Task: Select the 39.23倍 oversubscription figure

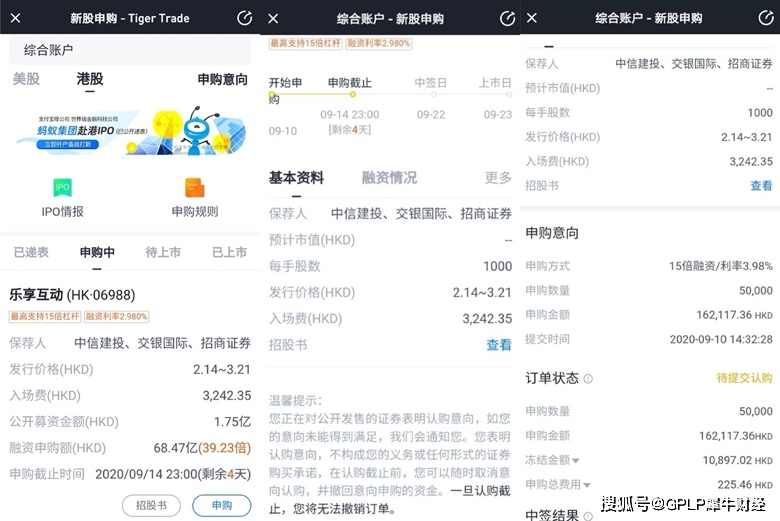Action: (x=224, y=448)
